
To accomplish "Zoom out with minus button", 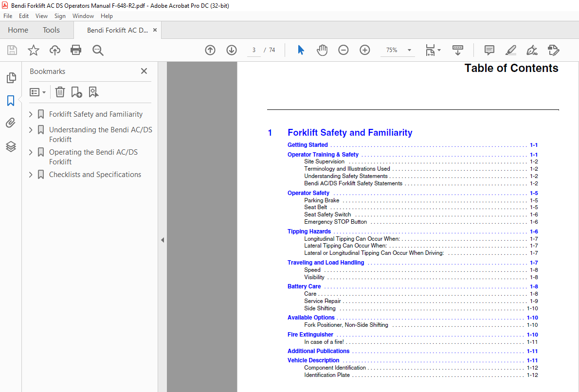I will pos(344,50).
